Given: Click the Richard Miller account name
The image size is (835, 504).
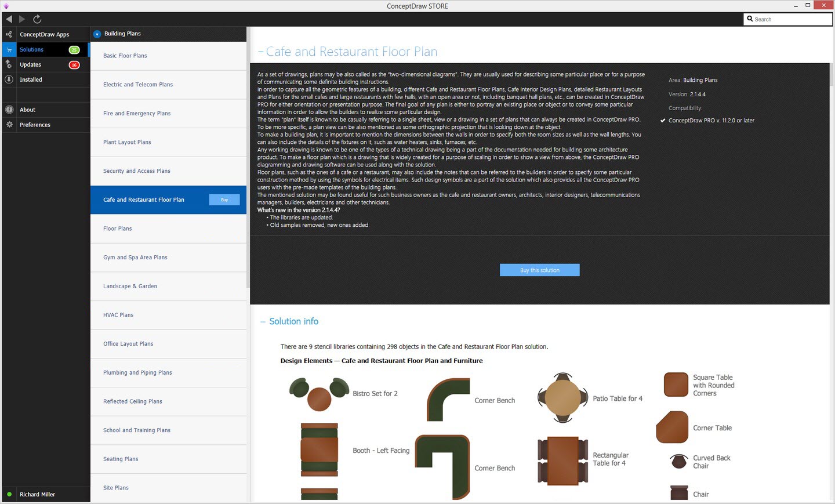Looking at the screenshot, I should [38, 495].
